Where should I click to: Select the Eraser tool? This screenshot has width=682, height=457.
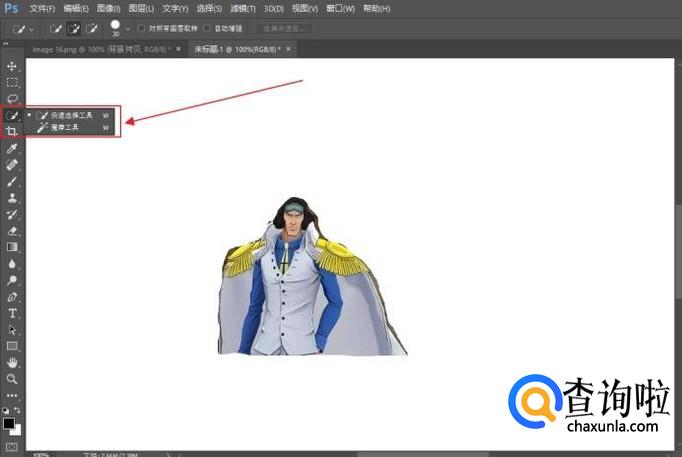coord(12,231)
